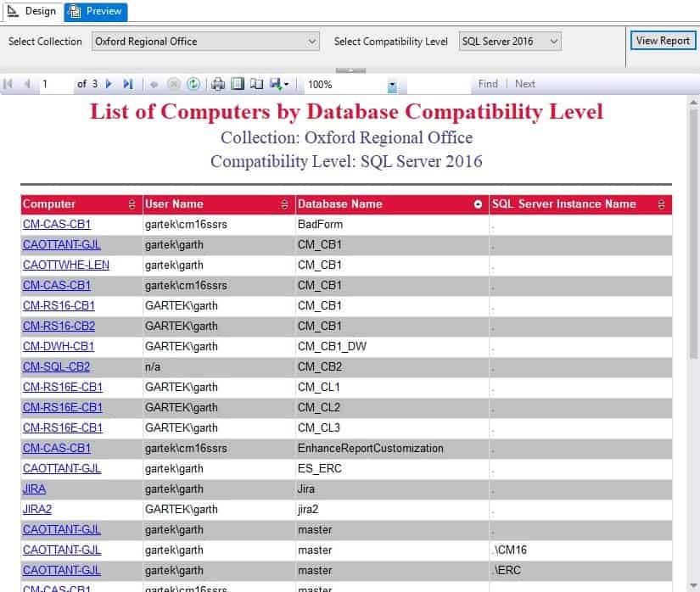The height and width of the screenshot is (592, 700).
Task: Open the Select Collection dropdown
Action: coord(206,42)
